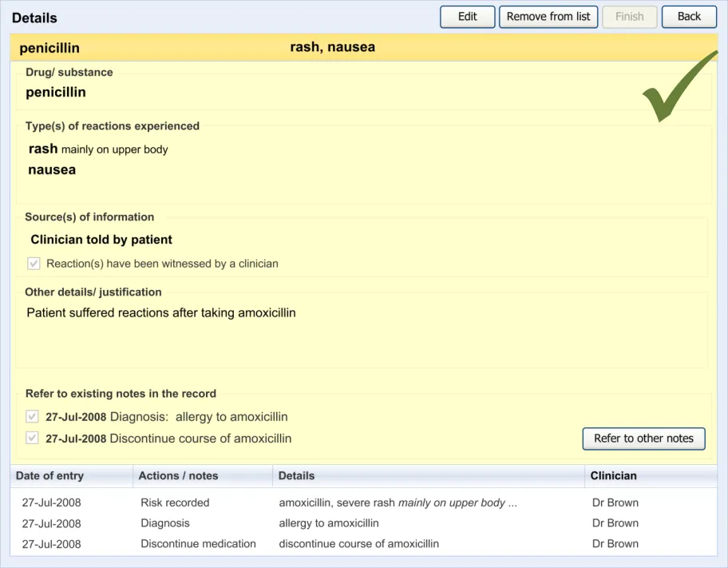The image size is (728, 568).
Task: Click the nausea reaction entry
Action: pos(52,170)
